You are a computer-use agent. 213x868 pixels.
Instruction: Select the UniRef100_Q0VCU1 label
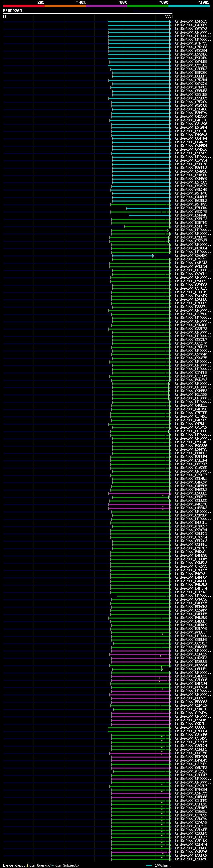pyautogui.click(x=191, y=274)
